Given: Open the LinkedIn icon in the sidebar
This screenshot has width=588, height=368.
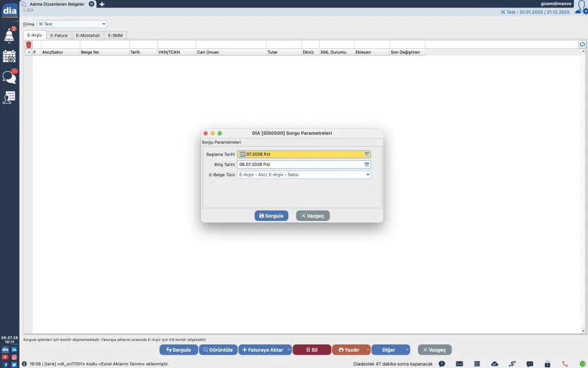Looking at the screenshot, I should pos(14,349).
